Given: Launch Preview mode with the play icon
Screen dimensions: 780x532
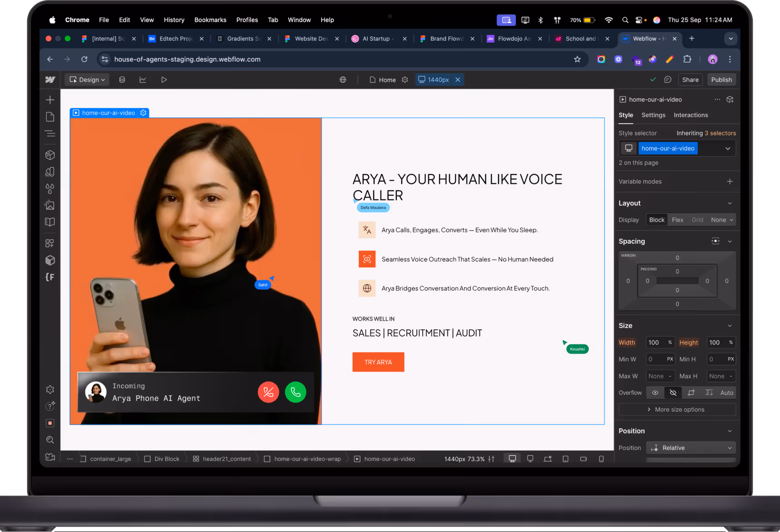Looking at the screenshot, I should (x=164, y=79).
